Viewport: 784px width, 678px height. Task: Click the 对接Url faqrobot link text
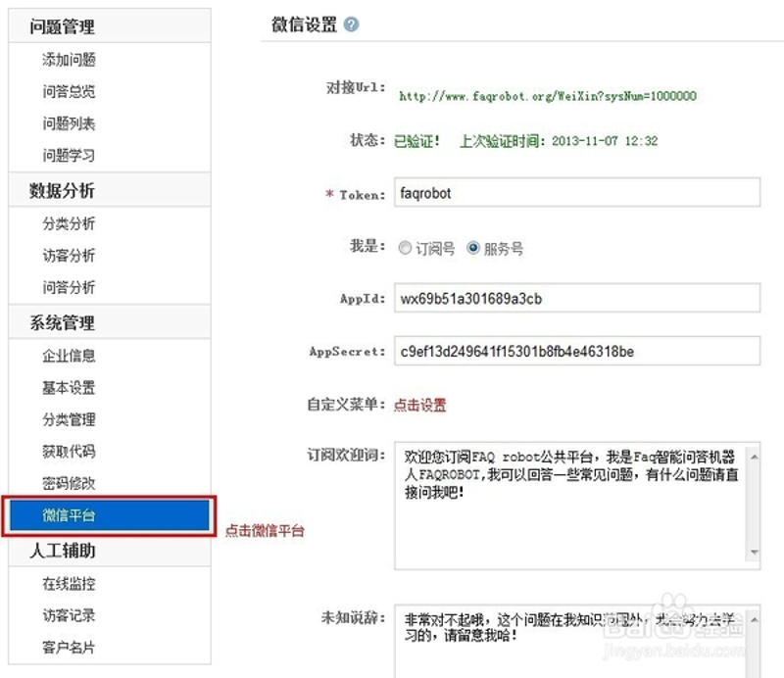coord(548,96)
